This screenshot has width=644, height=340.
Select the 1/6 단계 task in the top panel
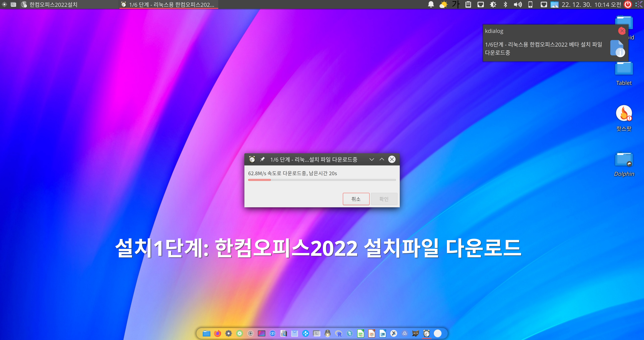tap(169, 5)
